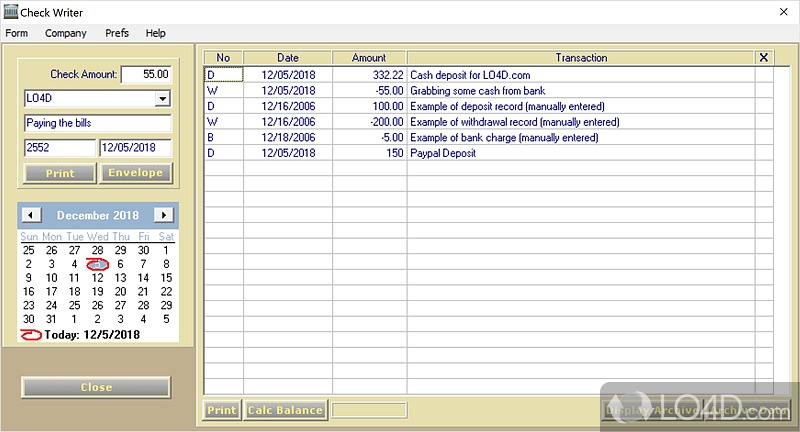The width and height of the screenshot is (800, 432).
Task: Click the Amount column header
Action: coord(369,58)
